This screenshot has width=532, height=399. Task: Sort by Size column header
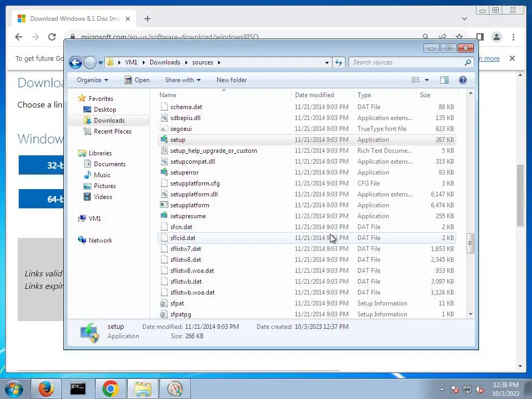point(437,95)
